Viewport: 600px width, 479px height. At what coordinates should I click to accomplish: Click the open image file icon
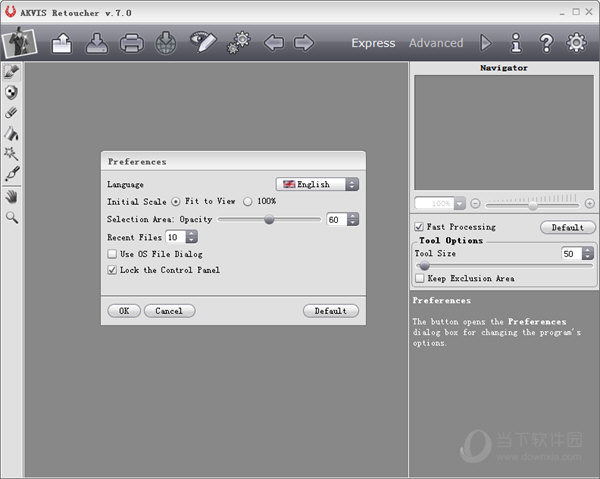(62, 43)
